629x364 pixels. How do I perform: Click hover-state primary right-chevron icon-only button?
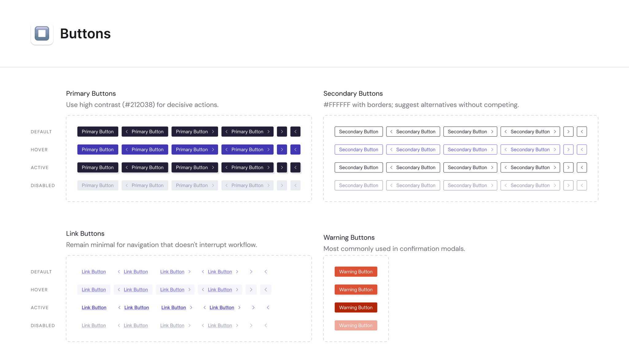(x=282, y=149)
